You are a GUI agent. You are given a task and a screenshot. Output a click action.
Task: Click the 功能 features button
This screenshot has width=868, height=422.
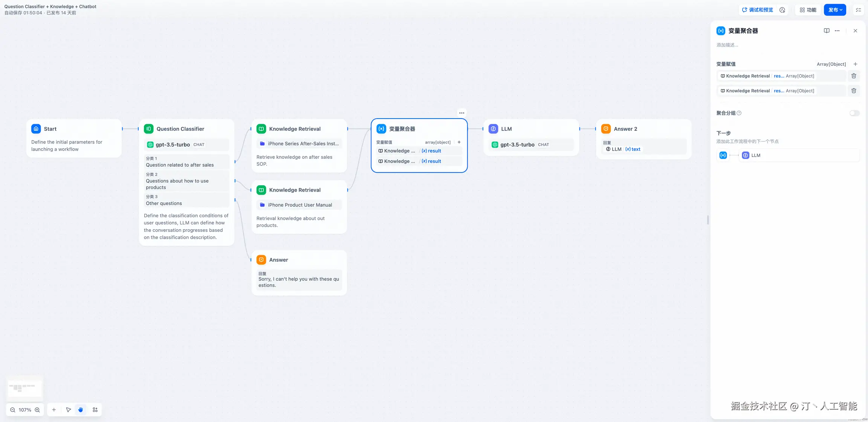(808, 10)
